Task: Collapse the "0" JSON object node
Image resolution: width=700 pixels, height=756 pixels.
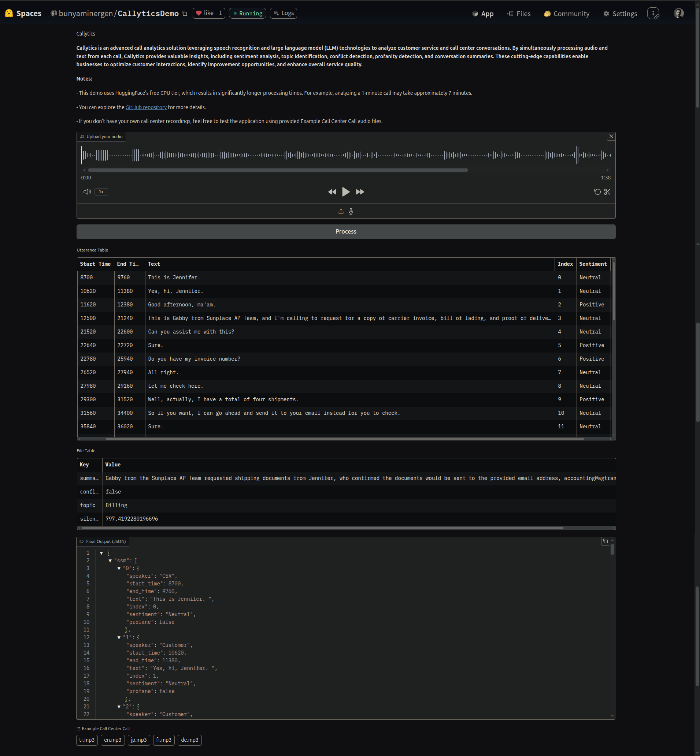Action: coord(119,568)
